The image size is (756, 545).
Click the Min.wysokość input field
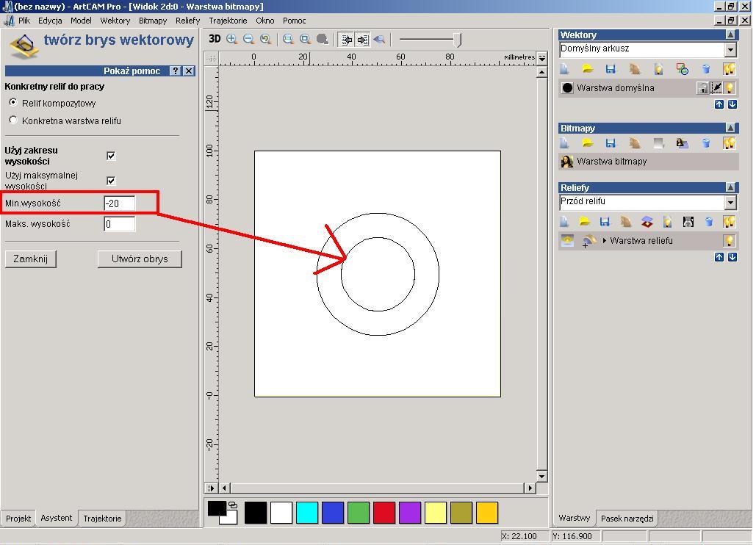[120, 203]
